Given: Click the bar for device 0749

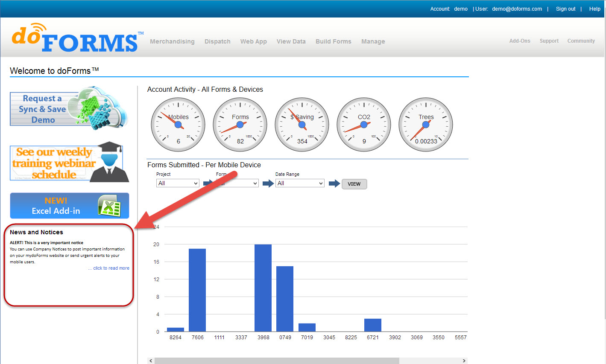Looking at the screenshot, I should coord(285,299).
